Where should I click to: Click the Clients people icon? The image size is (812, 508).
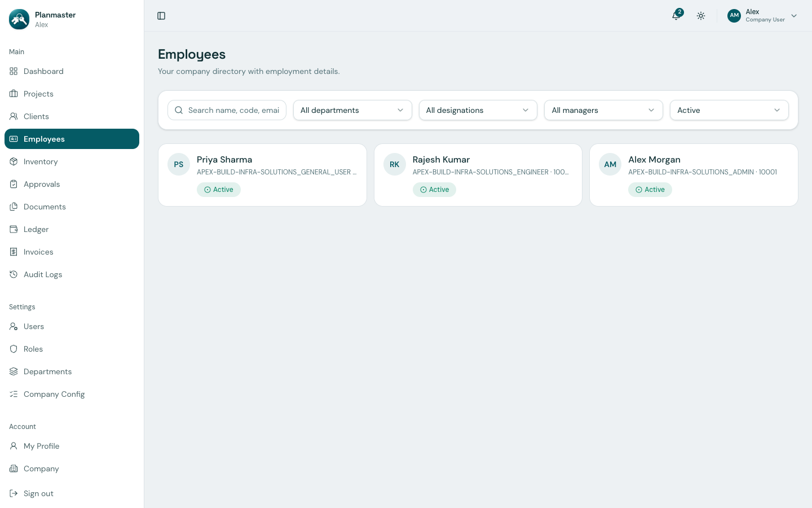[14, 116]
